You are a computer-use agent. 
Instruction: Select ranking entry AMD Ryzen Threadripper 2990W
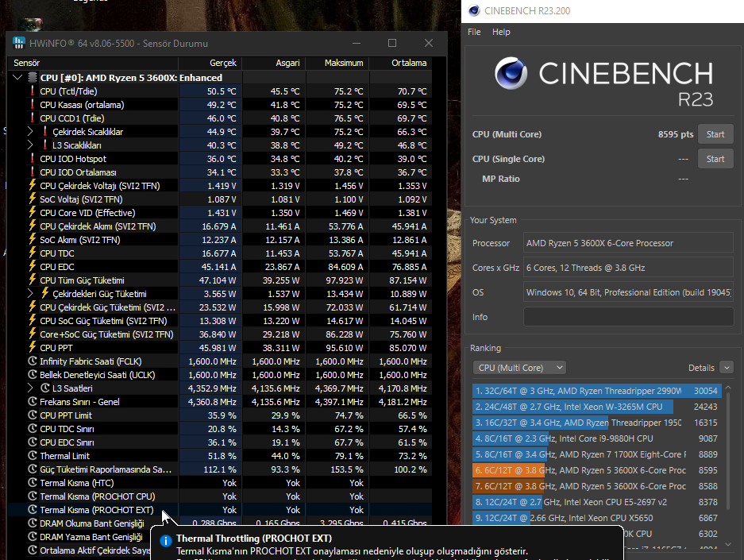tap(597, 391)
